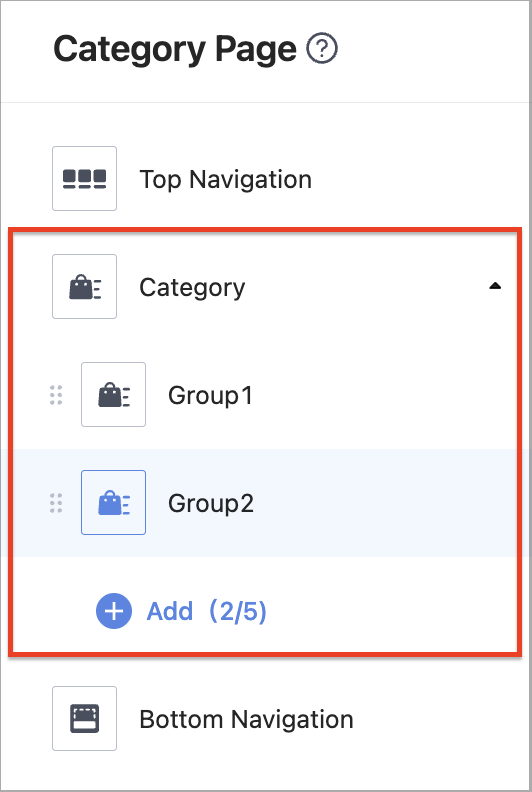Select the Group1 bag icon
Image resolution: width=532 pixels, height=792 pixels.
point(114,394)
